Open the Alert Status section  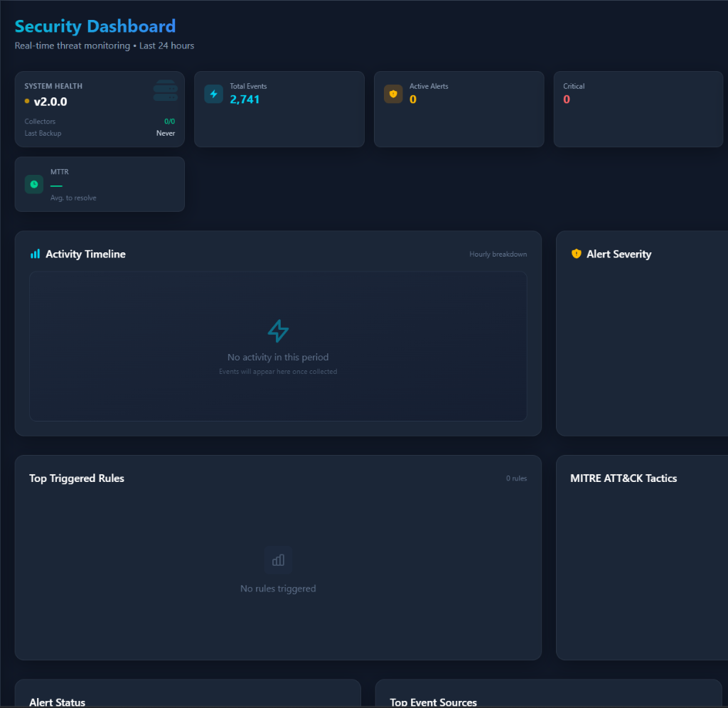click(x=57, y=702)
